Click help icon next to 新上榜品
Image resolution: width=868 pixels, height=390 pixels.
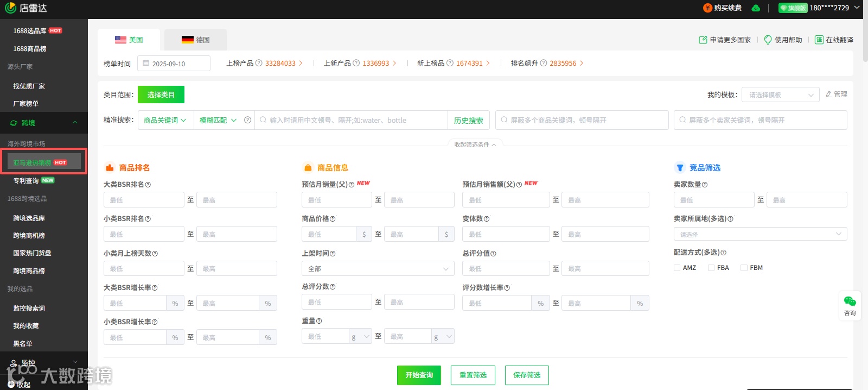click(450, 63)
